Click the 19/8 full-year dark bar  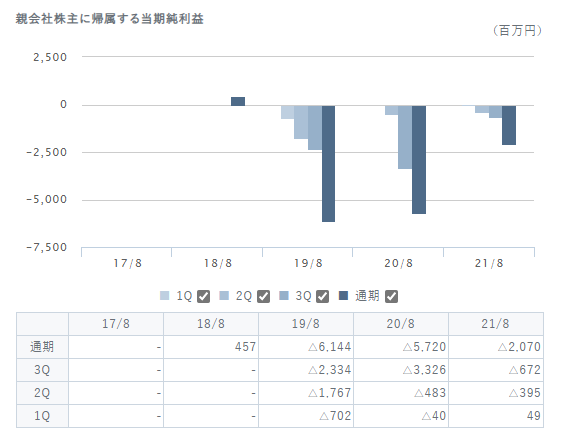coord(328,164)
